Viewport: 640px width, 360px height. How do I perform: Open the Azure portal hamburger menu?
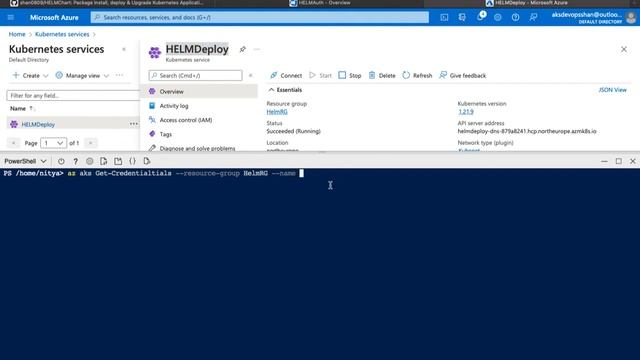pyautogui.click(x=11, y=18)
